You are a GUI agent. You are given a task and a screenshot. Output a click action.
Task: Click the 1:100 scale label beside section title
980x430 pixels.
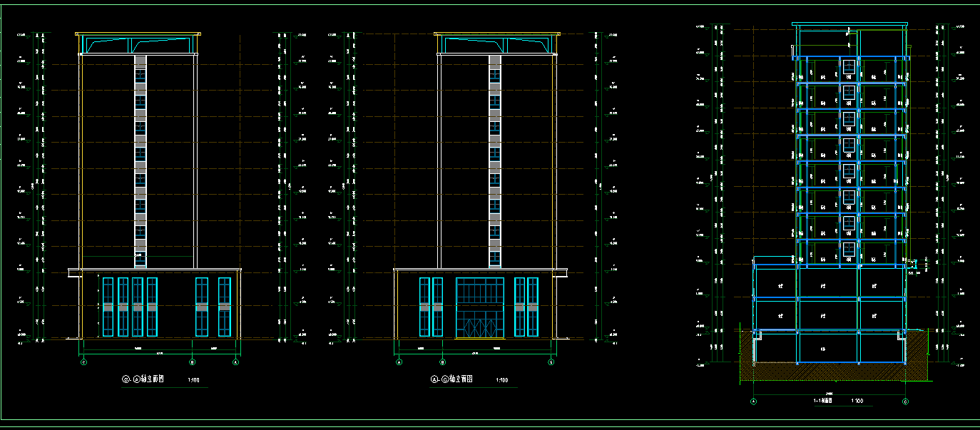click(x=859, y=401)
